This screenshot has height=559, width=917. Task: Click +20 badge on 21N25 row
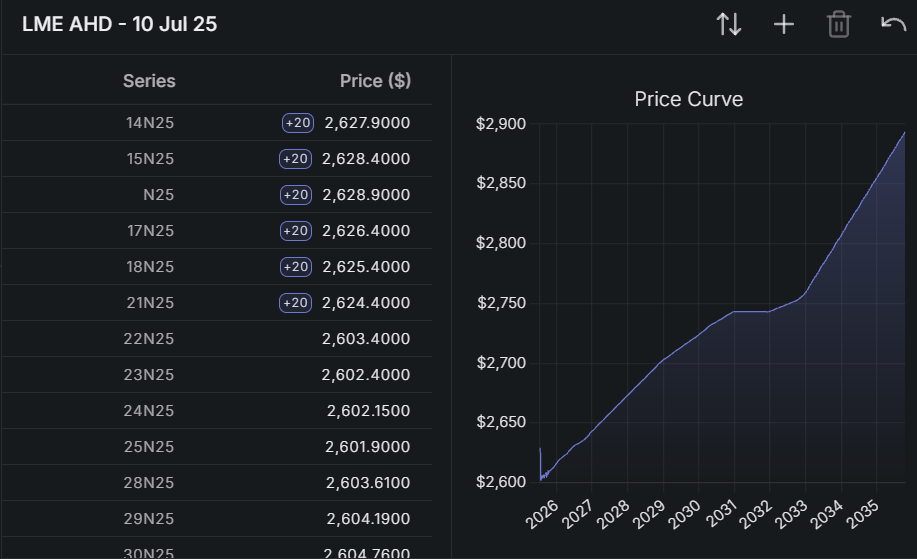[295, 303]
